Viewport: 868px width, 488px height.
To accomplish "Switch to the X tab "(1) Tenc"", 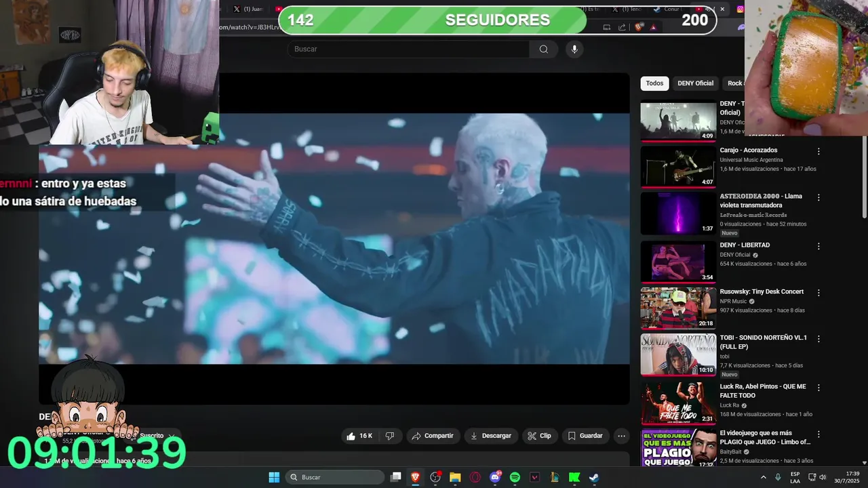I will 627,9.
